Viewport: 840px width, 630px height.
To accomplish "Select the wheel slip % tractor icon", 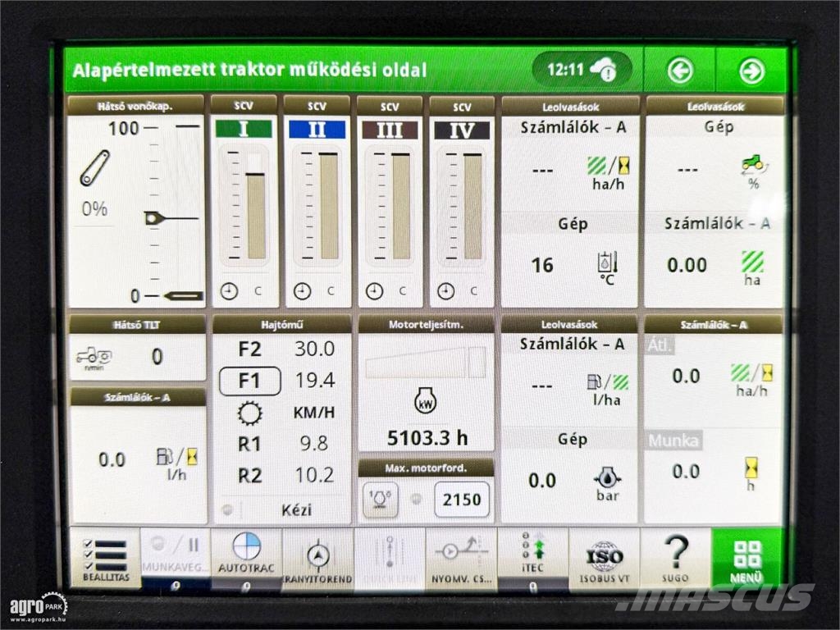I will pyautogui.click(x=754, y=171).
